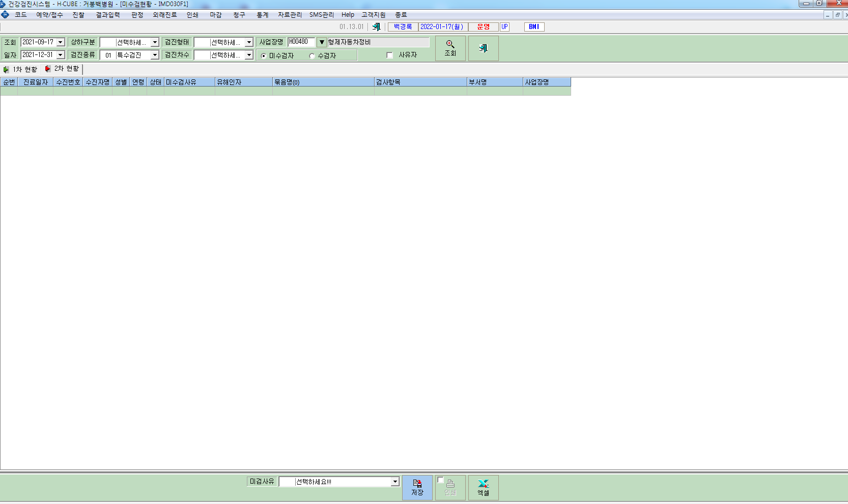Click the H-CUBE logo icon in menu bar
Viewport: 848px width, 504px height.
5,15
